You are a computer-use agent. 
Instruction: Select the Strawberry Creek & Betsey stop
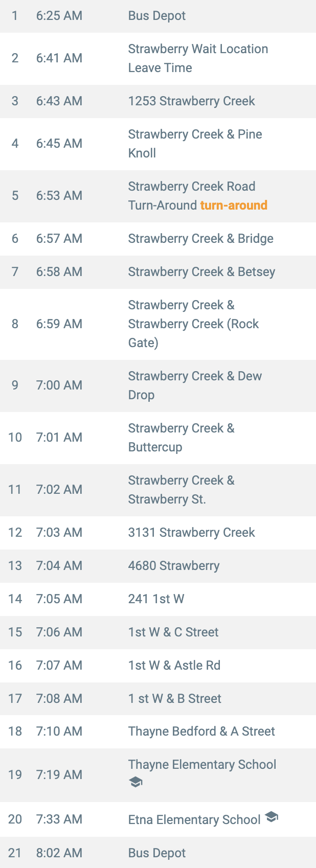tap(158, 272)
